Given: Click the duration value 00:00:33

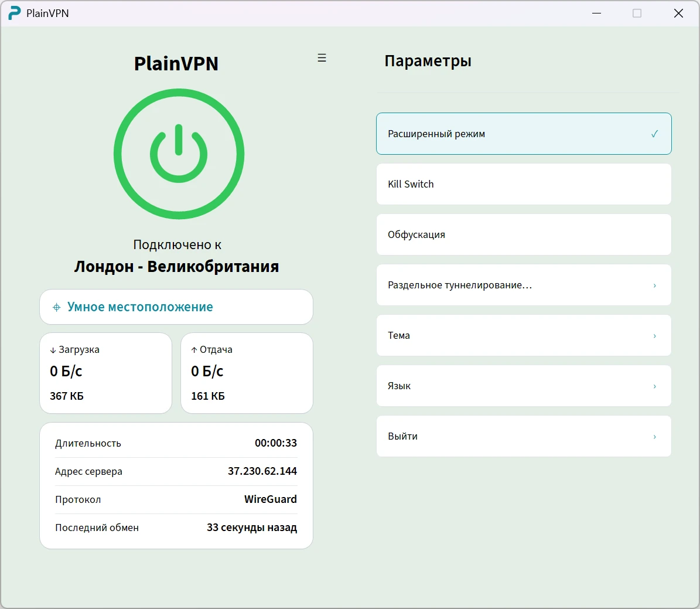Looking at the screenshot, I should tap(275, 443).
